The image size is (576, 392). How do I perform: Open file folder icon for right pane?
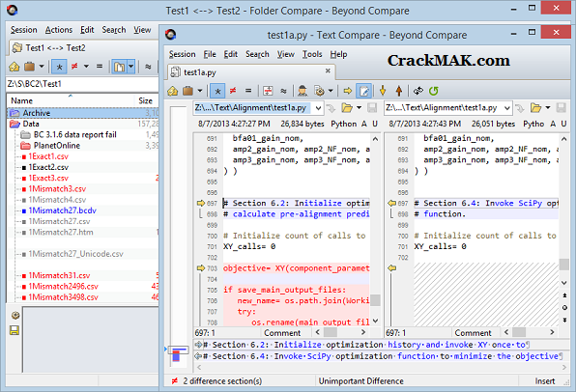pos(536,108)
